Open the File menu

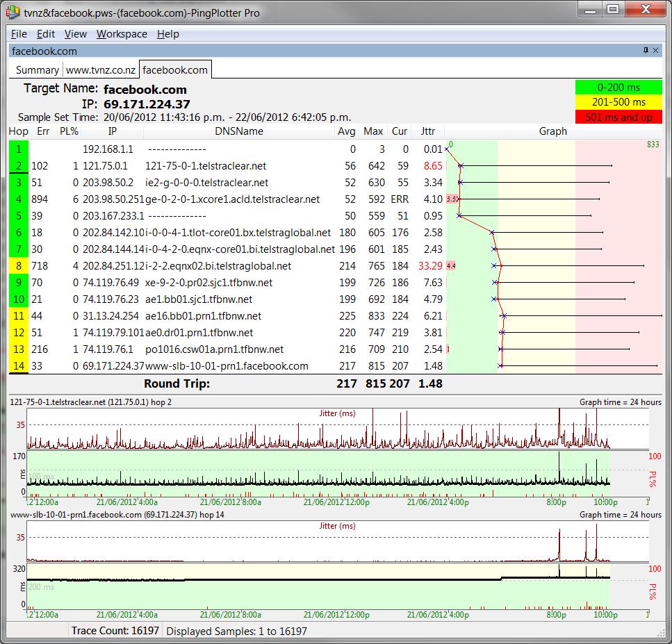(x=19, y=34)
